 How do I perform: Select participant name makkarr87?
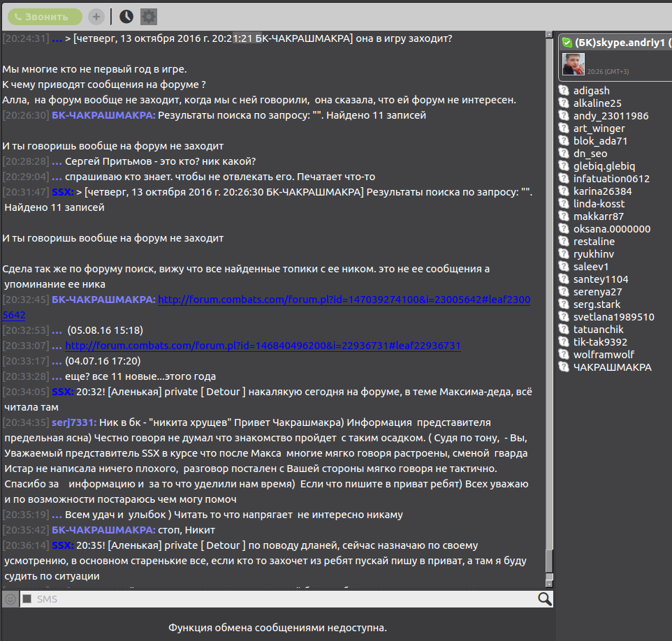599,216
